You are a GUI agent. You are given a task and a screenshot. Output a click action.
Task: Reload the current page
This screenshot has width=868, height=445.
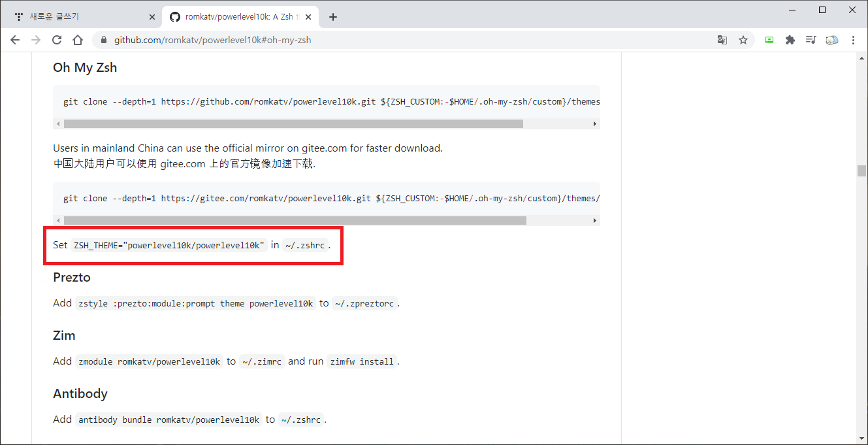pyautogui.click(x=57, y=40)
